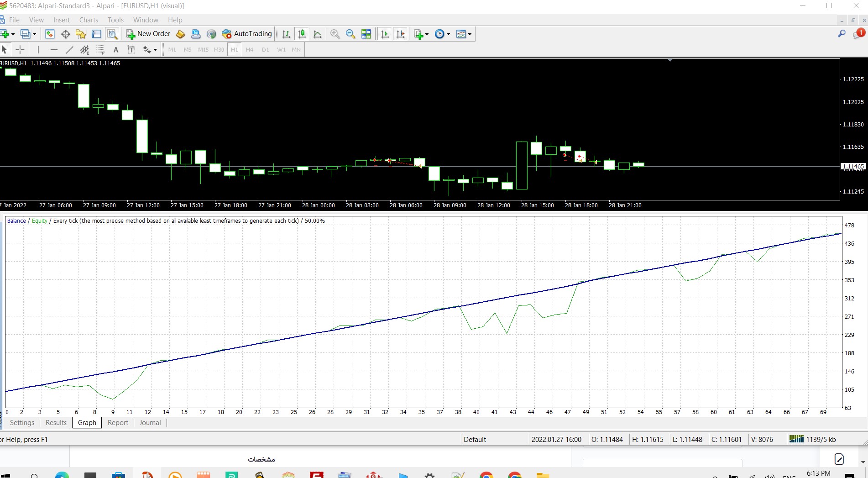868x478 pixels.
Task: Open the Help menu
Action: click(x=175, y=20)
